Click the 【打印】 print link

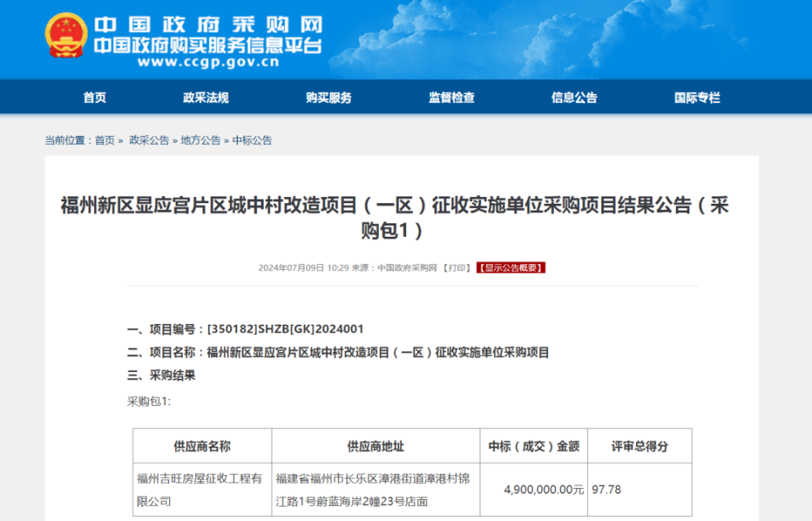coord(456,268)
